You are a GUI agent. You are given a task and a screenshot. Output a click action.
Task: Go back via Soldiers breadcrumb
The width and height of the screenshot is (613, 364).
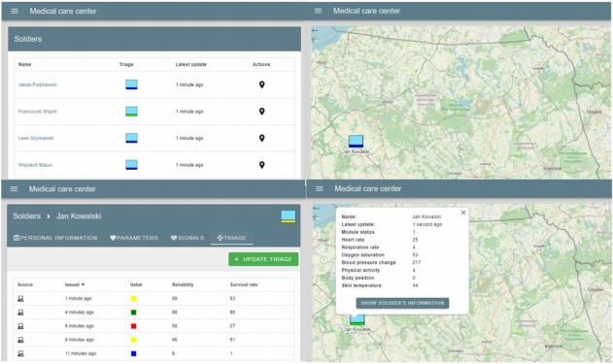point(26,216)
